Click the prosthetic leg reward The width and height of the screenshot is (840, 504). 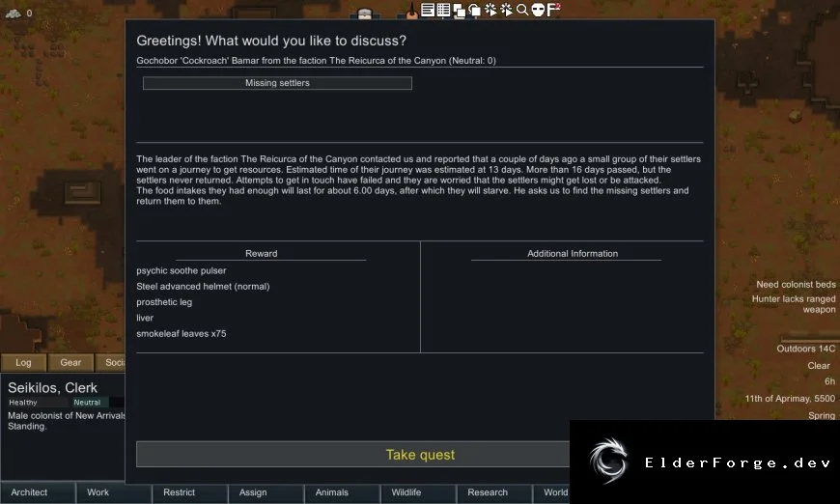point(164,302)
